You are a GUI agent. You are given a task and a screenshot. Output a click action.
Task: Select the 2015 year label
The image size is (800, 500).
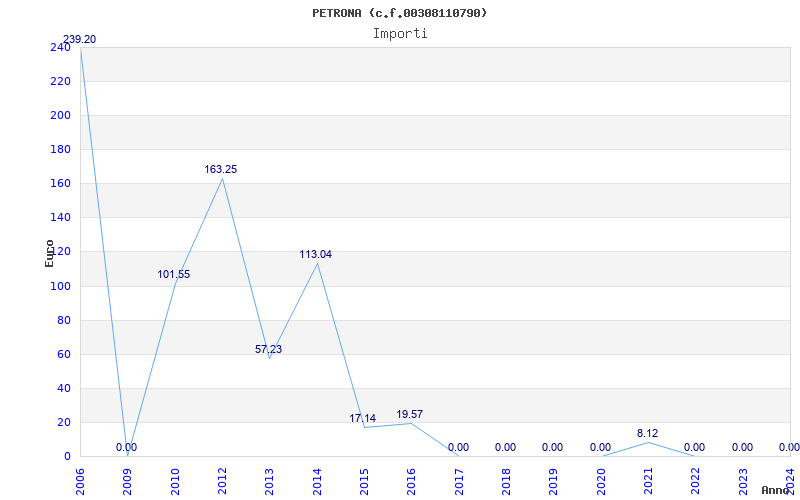tap(365, 482)
